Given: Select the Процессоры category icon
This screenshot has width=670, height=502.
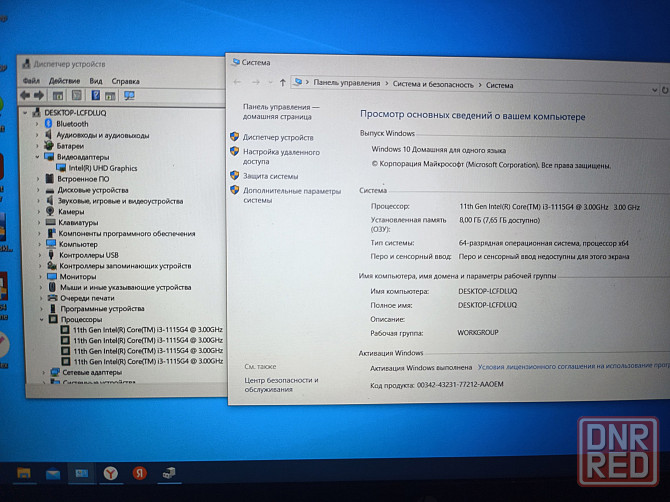Looking at the screenshot, I should (53, 319).
